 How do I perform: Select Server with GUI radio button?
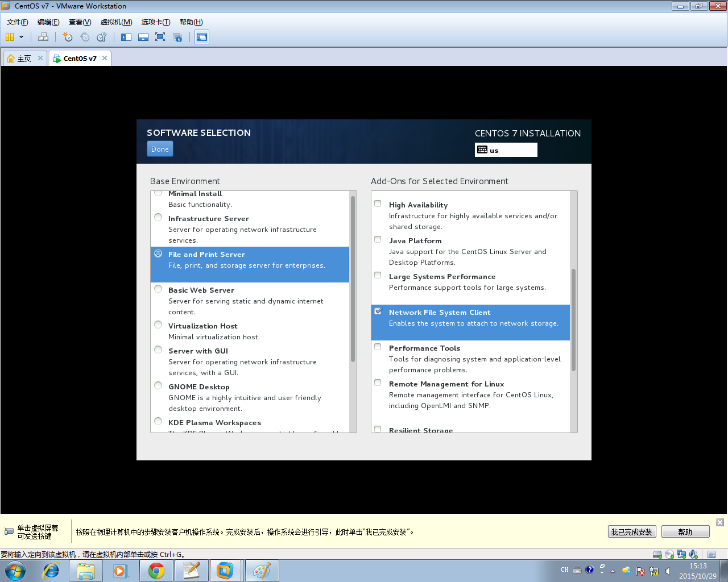[x=158, y=350]
